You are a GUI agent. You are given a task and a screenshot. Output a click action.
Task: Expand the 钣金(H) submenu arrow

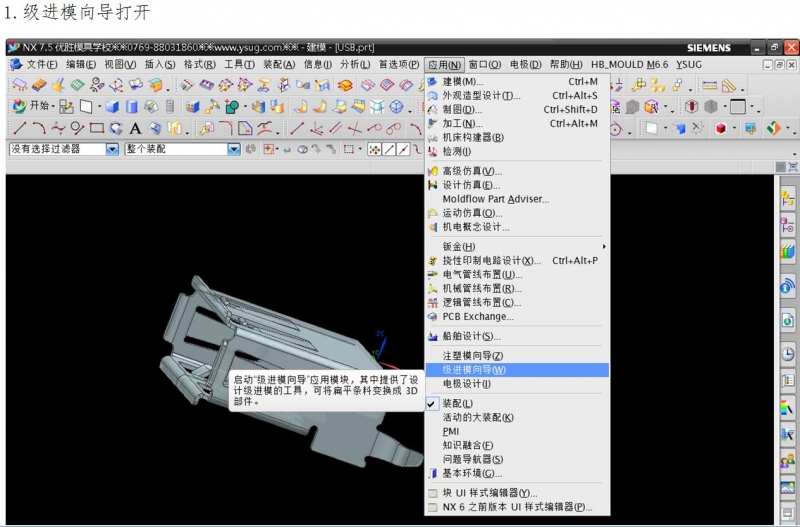pyautogui.click(x=604, y=246)
